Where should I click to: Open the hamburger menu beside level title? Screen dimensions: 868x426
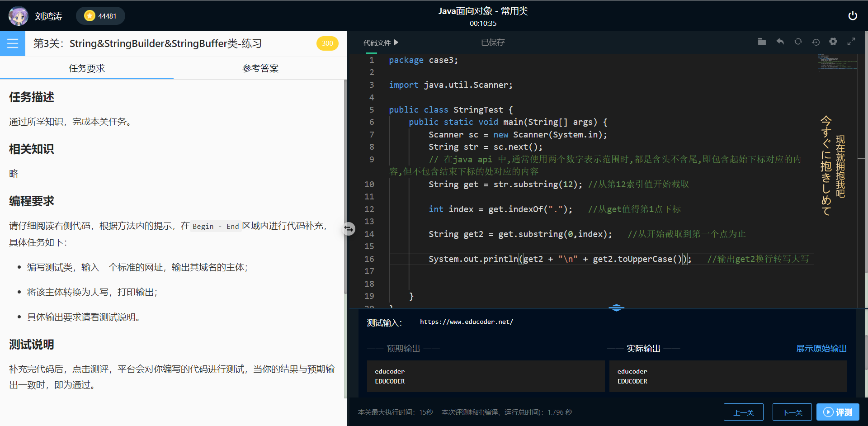pyautogui.click(x=13, y=43)
